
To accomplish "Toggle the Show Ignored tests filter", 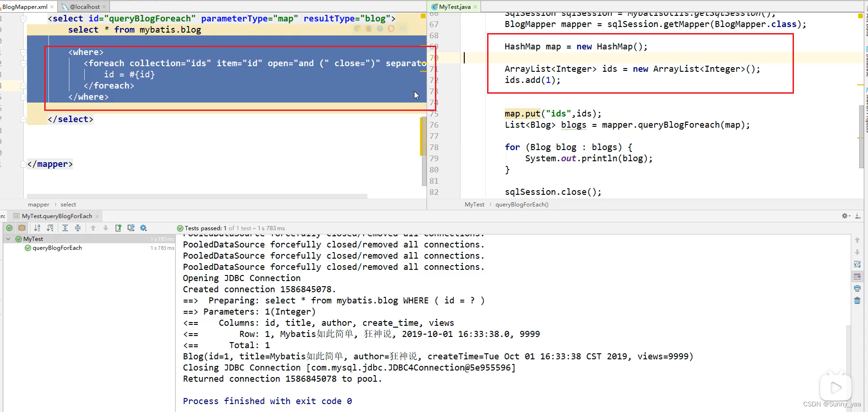I will pyautogui.click(x=22, y=228).
